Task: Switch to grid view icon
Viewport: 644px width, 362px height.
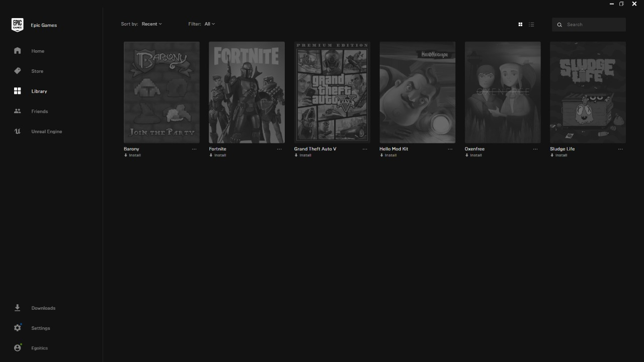Action: 520,24
